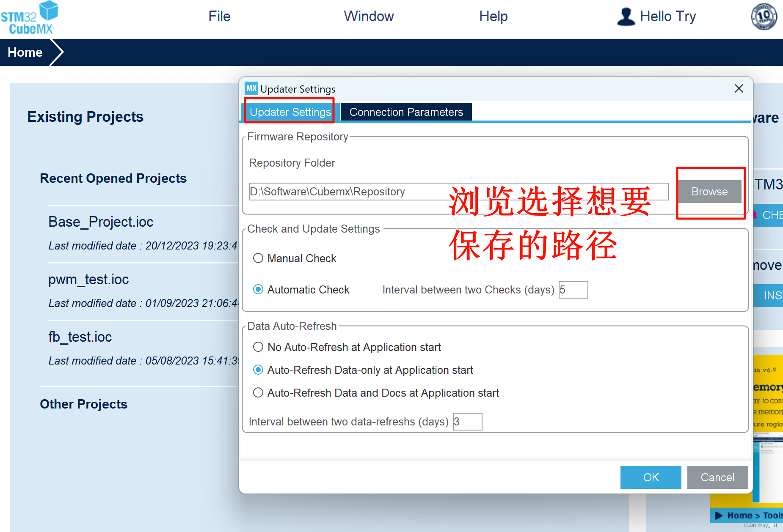Open recent project Base_Project.ioc
783x532 pixels.
(x=101, y=222)
